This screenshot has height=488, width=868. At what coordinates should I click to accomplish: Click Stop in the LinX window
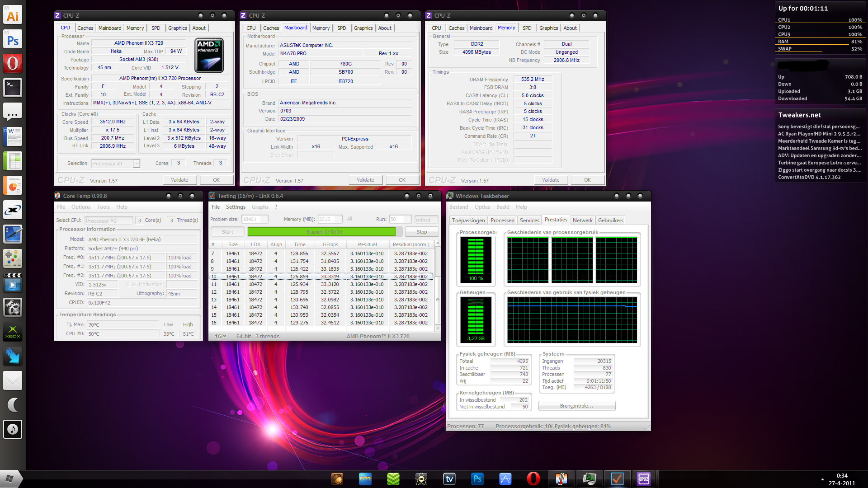422,232
